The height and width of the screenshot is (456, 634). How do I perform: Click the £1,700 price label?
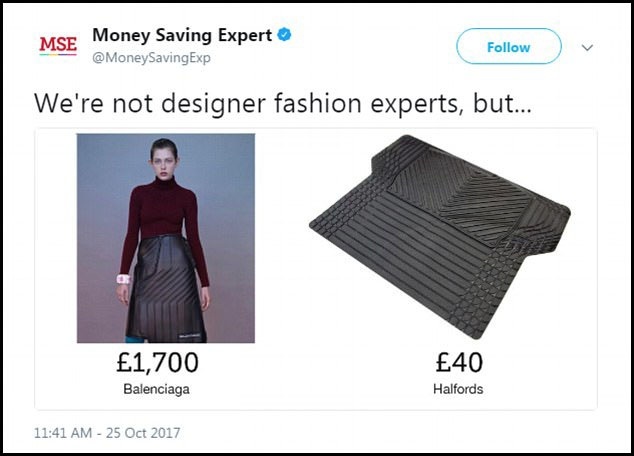point(157,362)
